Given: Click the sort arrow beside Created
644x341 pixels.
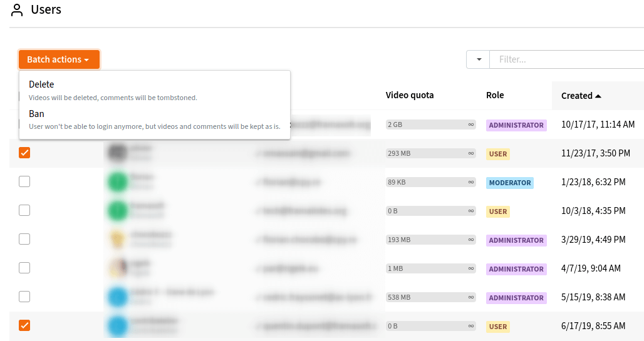Looking at the screenshot, I should [x=598, y=96].
